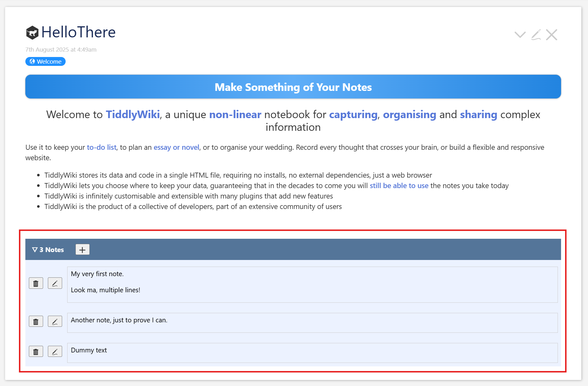Screen dimensions: 588x386
Task: Edit the 'My very first note' note
Action: pyautogui.click(x=55, y=283)
